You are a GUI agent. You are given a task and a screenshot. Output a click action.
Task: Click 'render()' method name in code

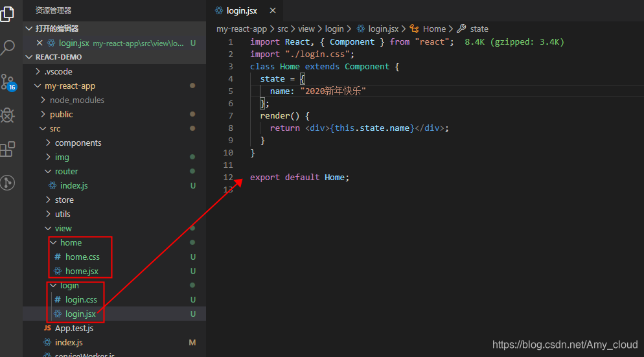280,115
